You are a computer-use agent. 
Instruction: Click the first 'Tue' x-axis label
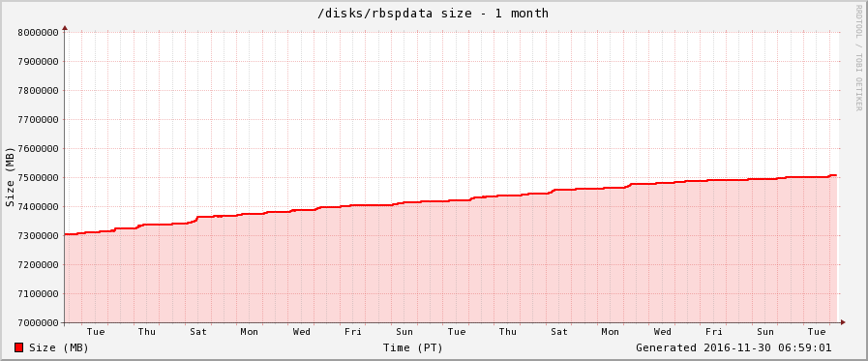coord(96,332)
